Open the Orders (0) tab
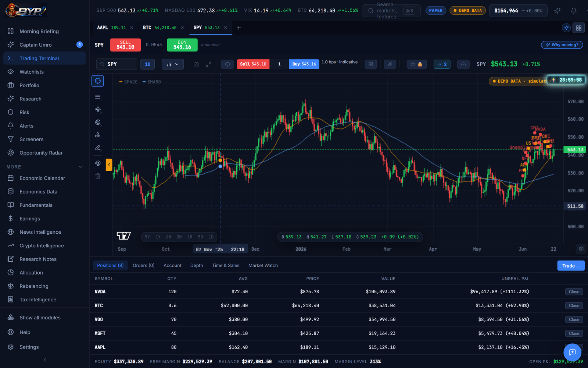The image size is (588, 368). click(144, 265)
